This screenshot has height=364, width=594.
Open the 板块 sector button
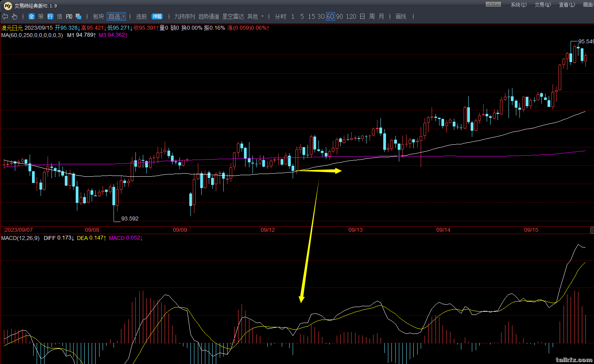click(98, 16)
